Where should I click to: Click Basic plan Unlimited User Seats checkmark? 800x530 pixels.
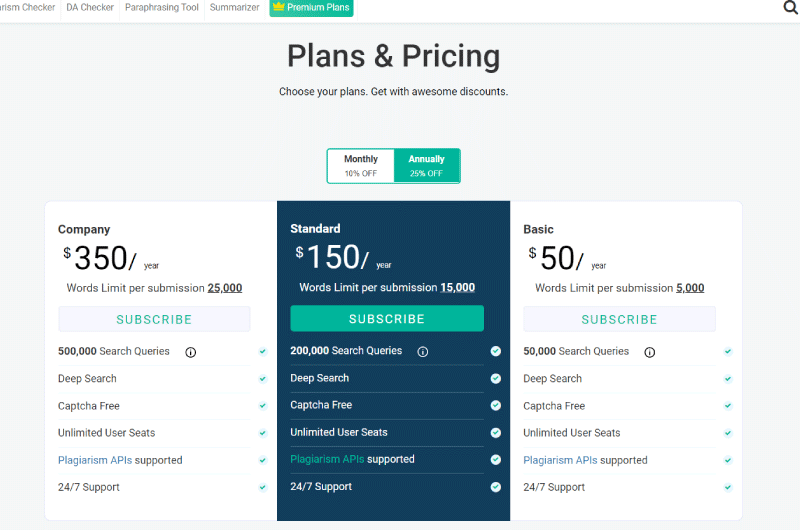[x=728, y=433]
